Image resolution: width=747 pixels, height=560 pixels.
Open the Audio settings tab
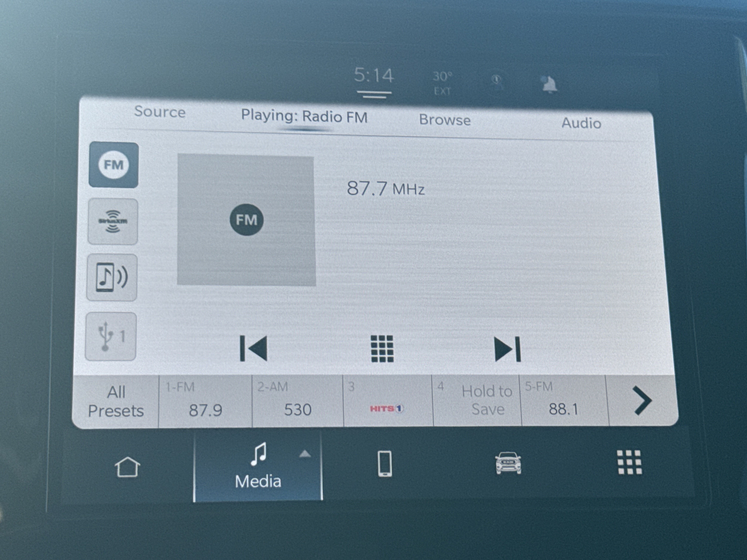[581, 123]
